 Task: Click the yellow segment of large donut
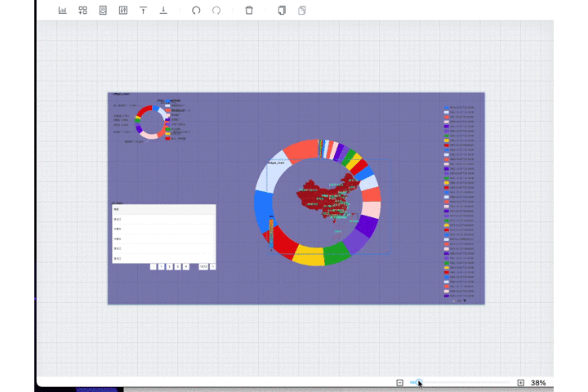309,256
